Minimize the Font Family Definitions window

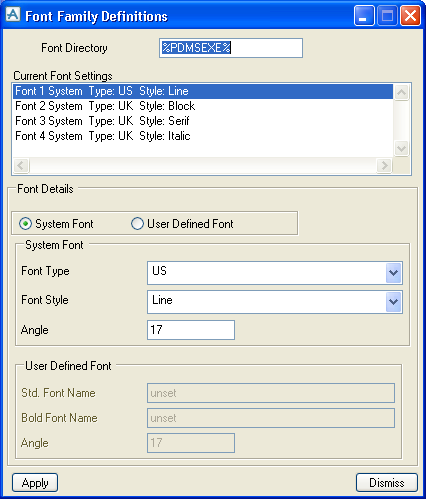(x=364, y=15)
